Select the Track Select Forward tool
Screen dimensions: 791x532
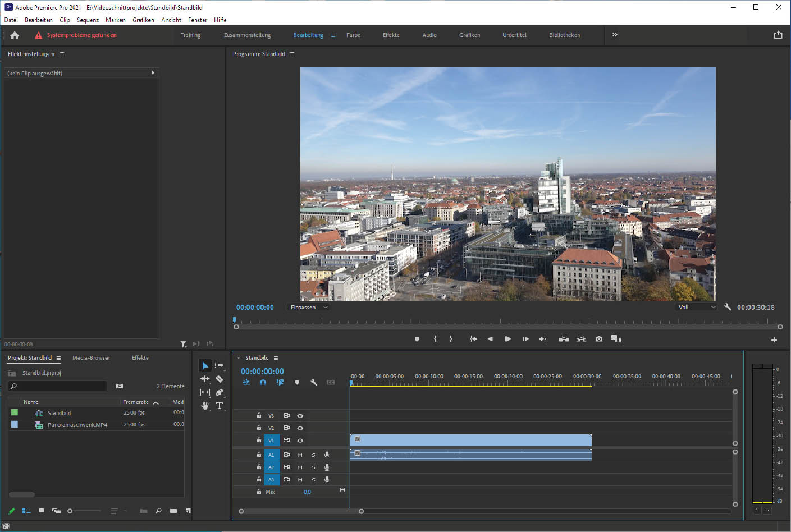click(x=220, y=365)
